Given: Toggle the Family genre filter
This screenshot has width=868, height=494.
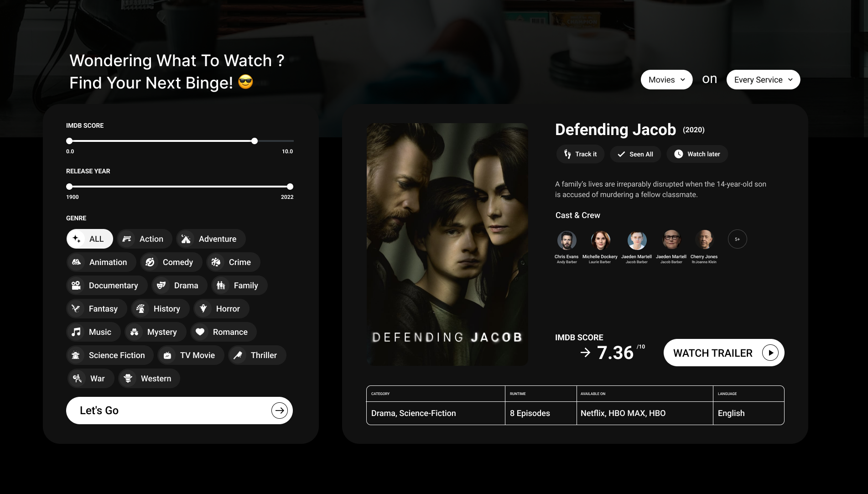Looking at the screenshot, I should coord(239,286).
